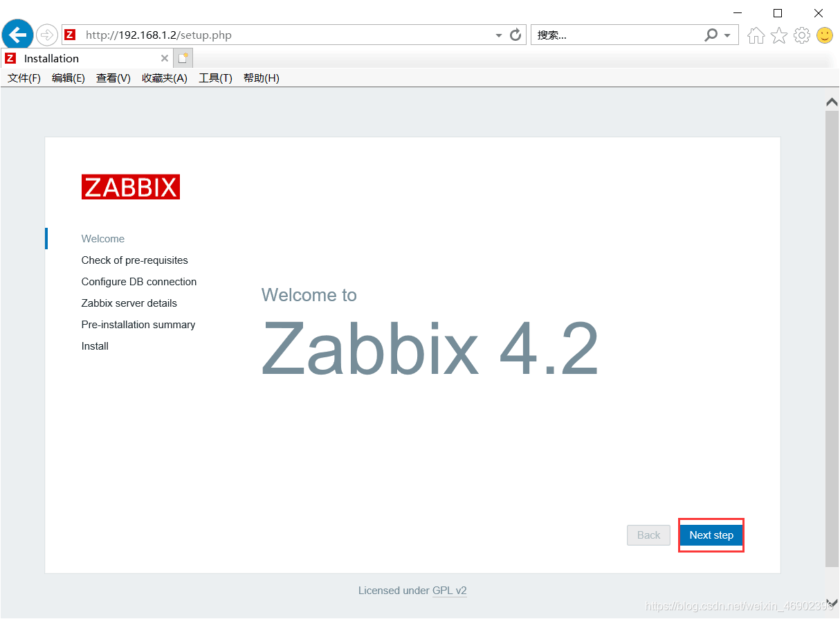This screenshot has height=619, width=840.
Task: Click the vertical scrollbar up arrow
Action: tap(832, 102)
